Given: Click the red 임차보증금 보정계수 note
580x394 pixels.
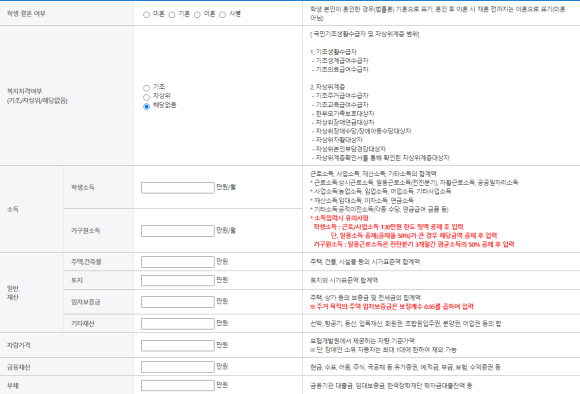Looking at the screenshot, I should [x=392, y=307].
